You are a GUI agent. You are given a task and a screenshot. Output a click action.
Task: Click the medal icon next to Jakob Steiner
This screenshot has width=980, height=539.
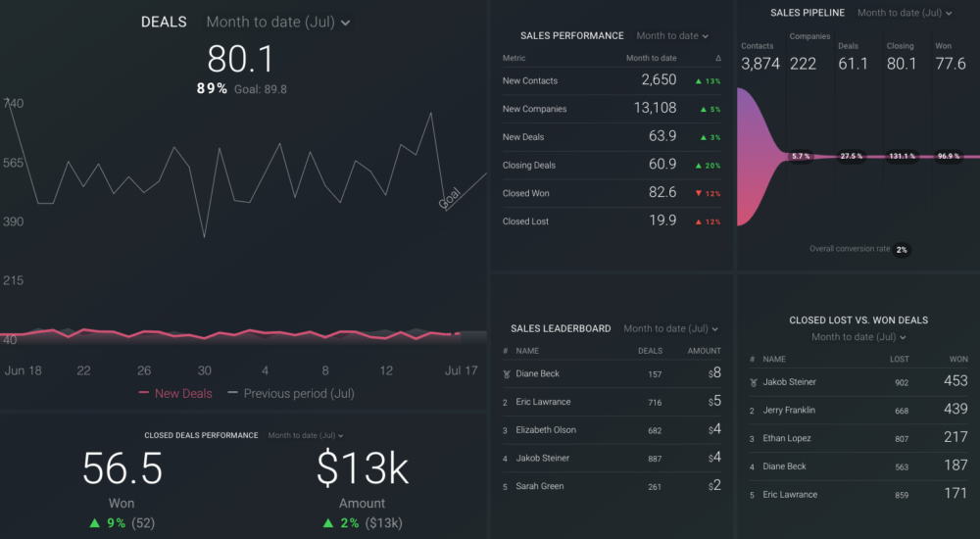(x=753, y=383)
